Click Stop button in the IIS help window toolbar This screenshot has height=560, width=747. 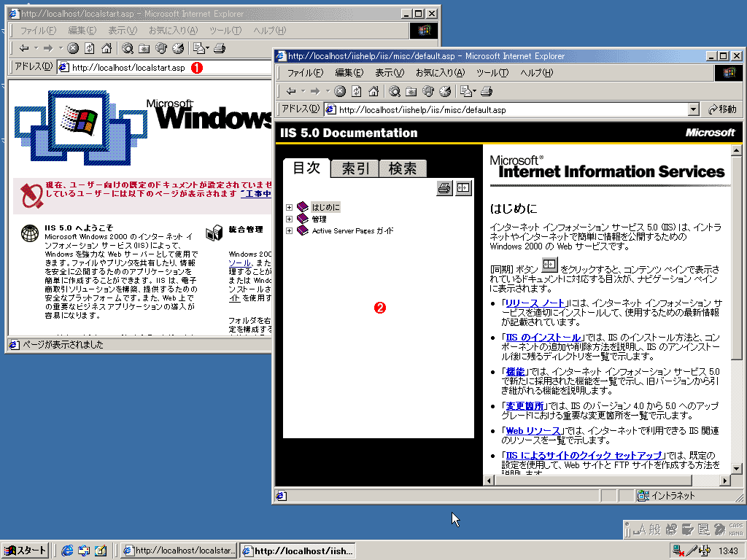340,91
